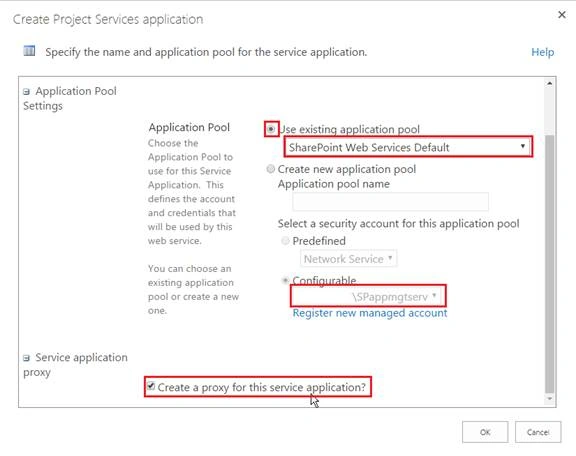Click 'Select a security account' label

point(398,224)
